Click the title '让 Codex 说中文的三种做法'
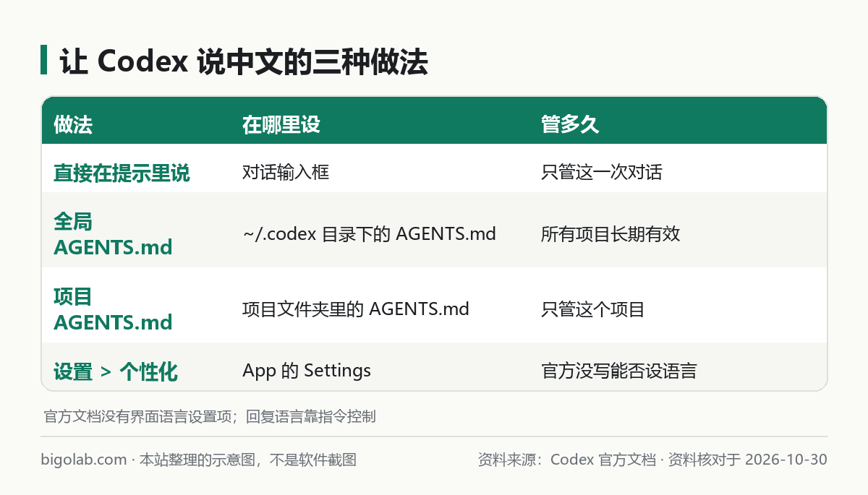The height and width of the screenshot is (495, 868). tap(244, 62)
